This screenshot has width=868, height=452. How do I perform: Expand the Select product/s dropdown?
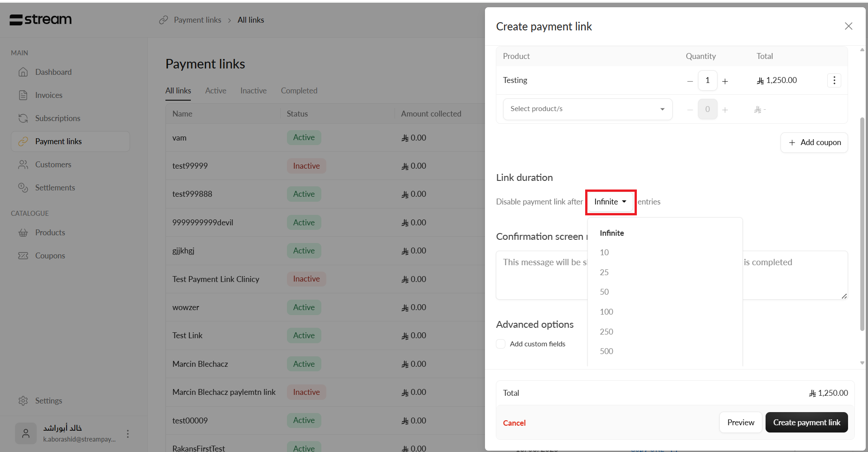pos(587,109)
